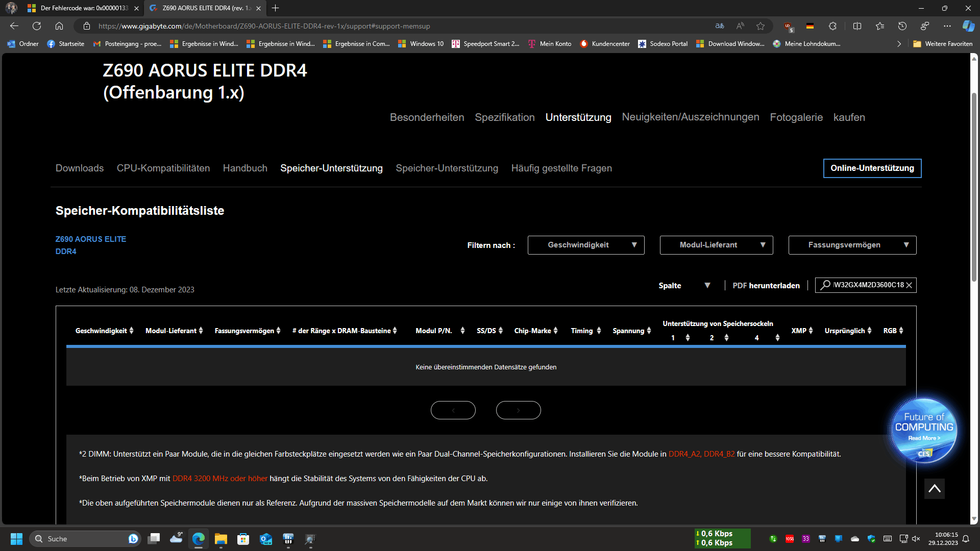Click the Online-Unterstützung button
Screen dimensions: 980x551
click(x=872, y=168)
